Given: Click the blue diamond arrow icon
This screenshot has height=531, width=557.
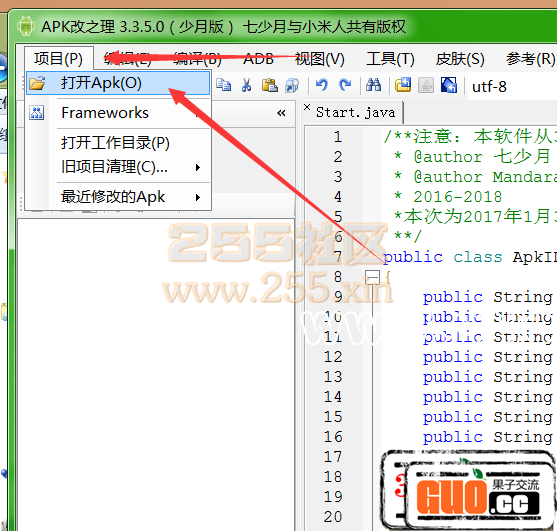Looking at the screenshot, I should (x=449, y=85).
